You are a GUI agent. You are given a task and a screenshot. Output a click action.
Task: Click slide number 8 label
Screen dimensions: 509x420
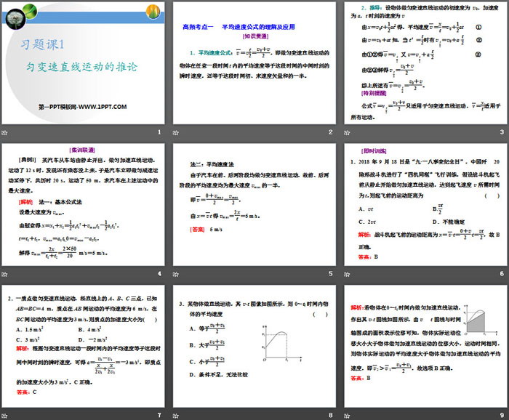coord(330,415)
